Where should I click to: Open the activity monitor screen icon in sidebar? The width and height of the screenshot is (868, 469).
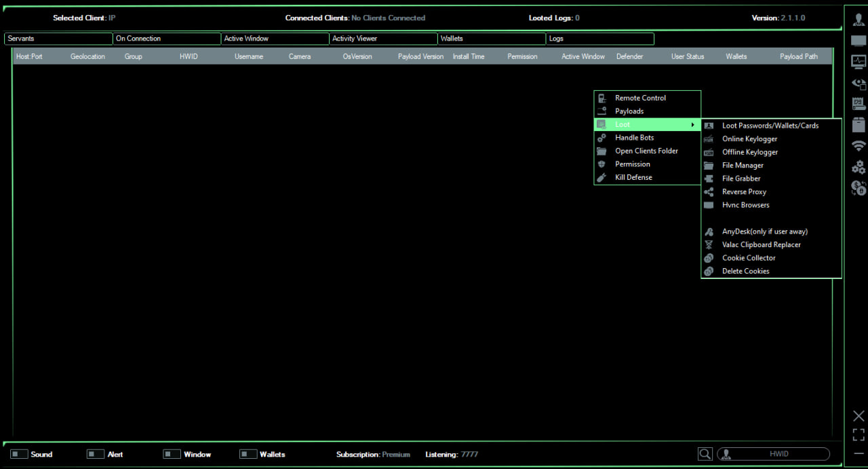859,62
